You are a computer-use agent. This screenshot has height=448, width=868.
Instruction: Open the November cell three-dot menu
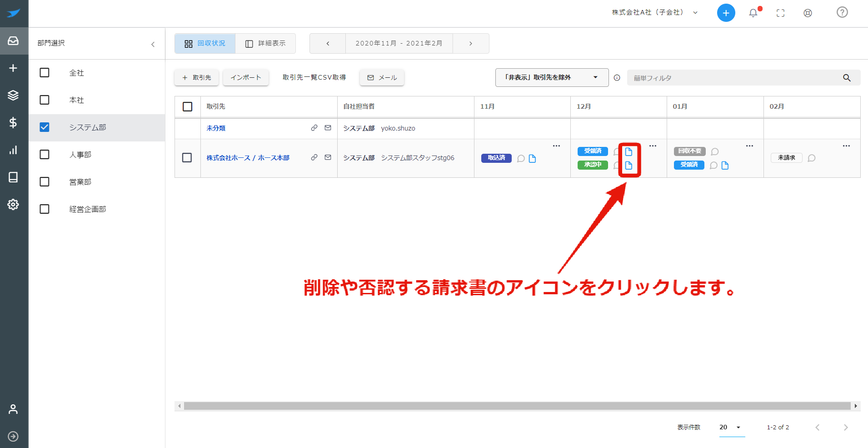(556, 146)
